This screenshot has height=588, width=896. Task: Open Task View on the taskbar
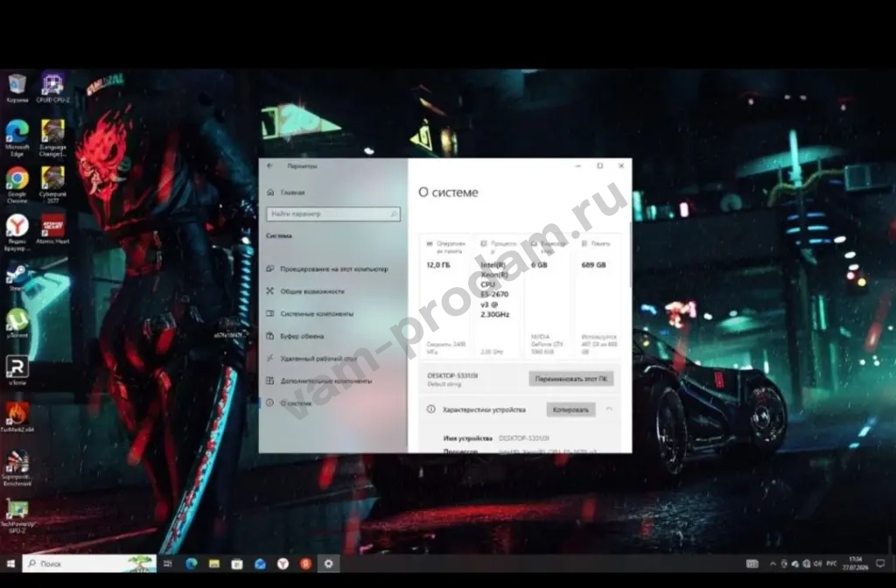[x=167, y=564]
